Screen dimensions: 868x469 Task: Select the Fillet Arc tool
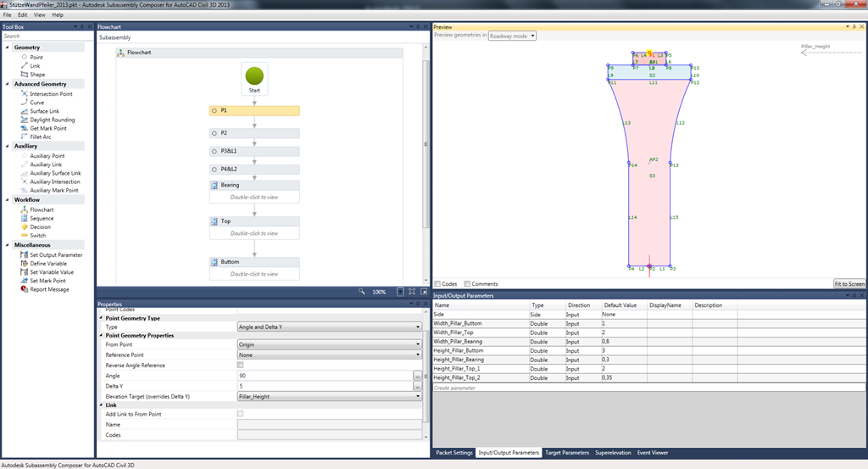[x=40, y=137]
